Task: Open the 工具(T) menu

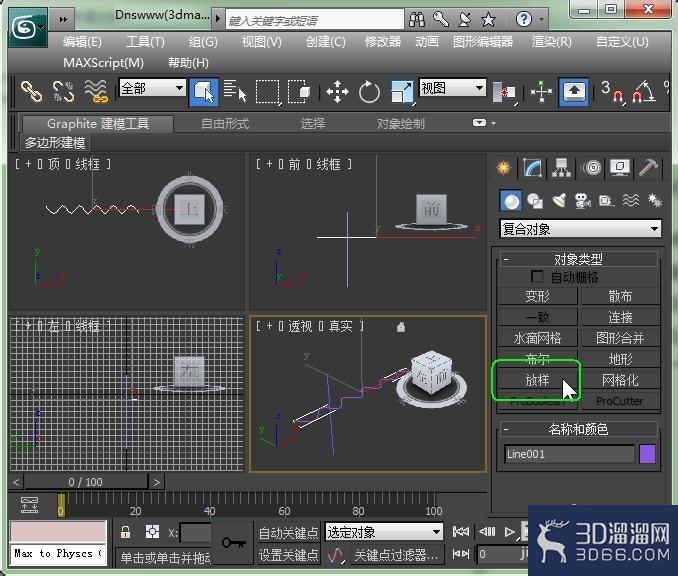Action: (x=145, y=42)
